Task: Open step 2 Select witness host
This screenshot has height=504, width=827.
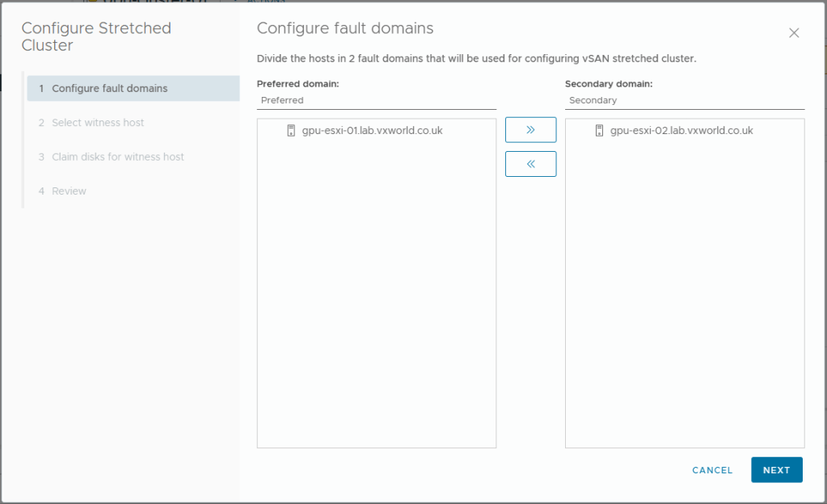Action: click(x=98, y=123)
